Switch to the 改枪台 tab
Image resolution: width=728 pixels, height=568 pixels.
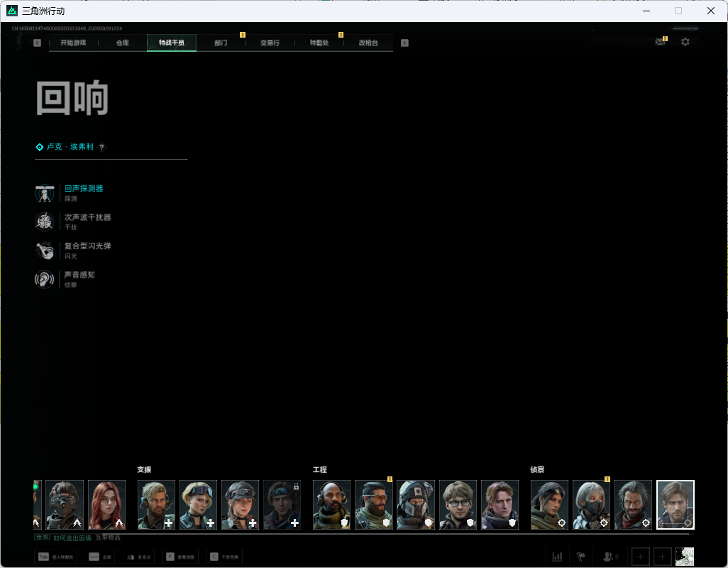(x=368, y=43)
